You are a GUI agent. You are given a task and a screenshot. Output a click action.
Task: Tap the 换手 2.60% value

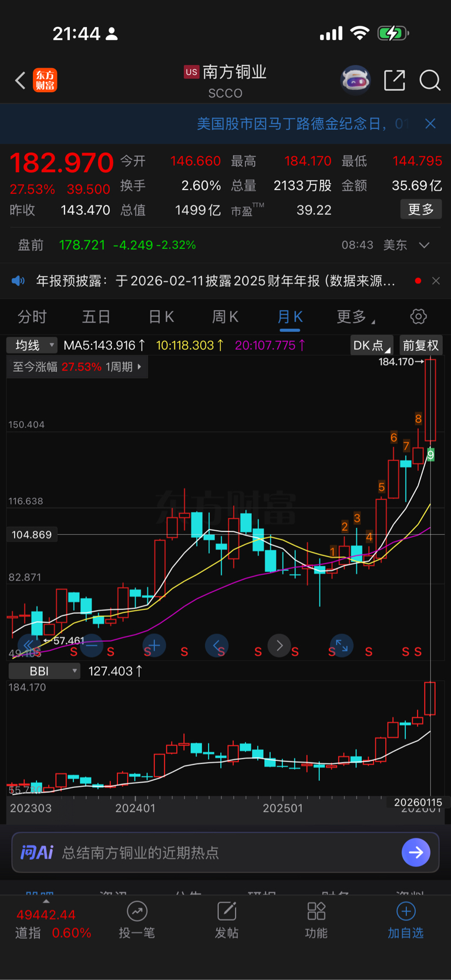(x=201, y=186)
